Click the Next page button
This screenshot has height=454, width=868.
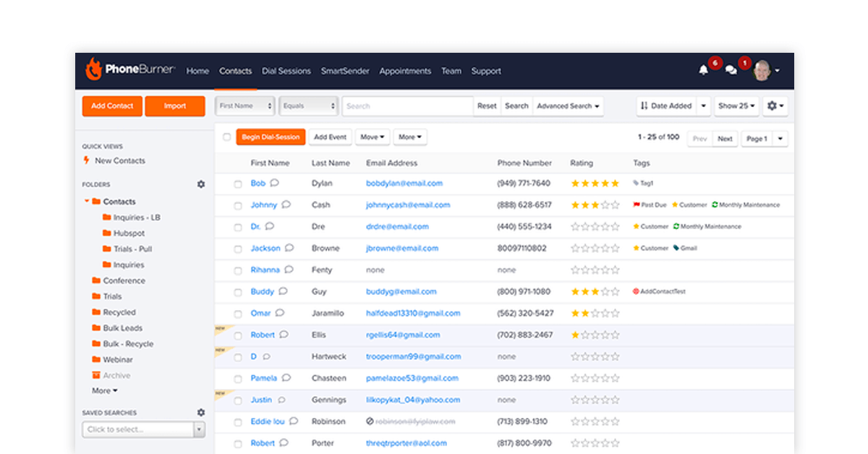coord(725,139)
